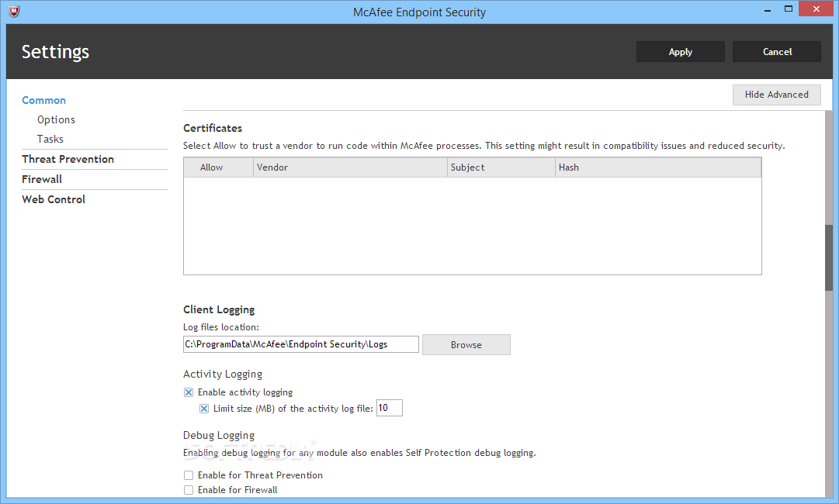Select Options under Common
Screen dimensions: 839x504
56,119
